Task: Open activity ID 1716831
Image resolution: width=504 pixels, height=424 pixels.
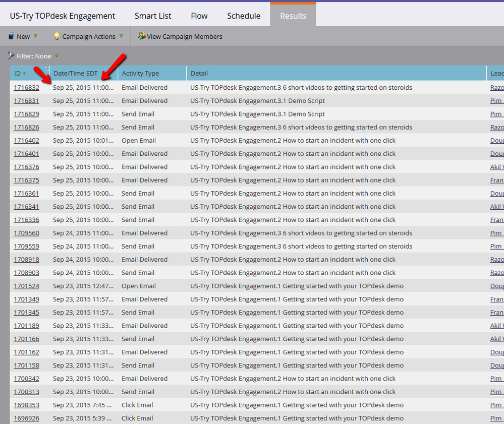Action: [x=26, y=100]
